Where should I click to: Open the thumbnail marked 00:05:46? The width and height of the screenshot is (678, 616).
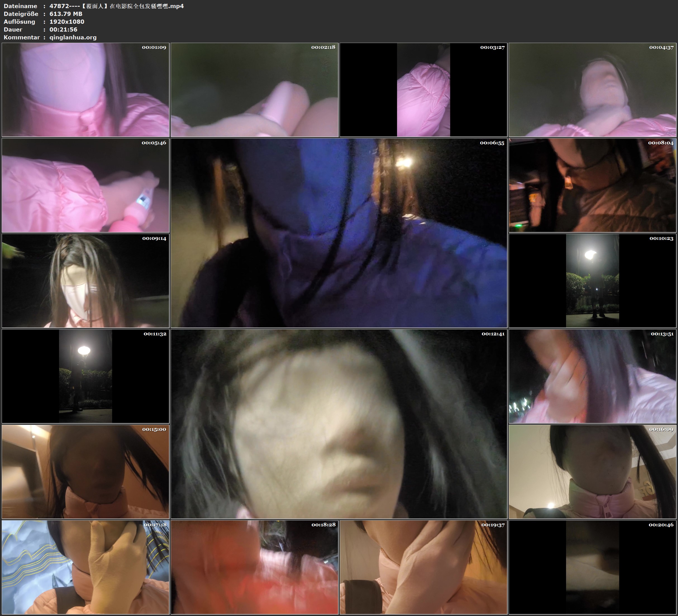pos(85,185)
